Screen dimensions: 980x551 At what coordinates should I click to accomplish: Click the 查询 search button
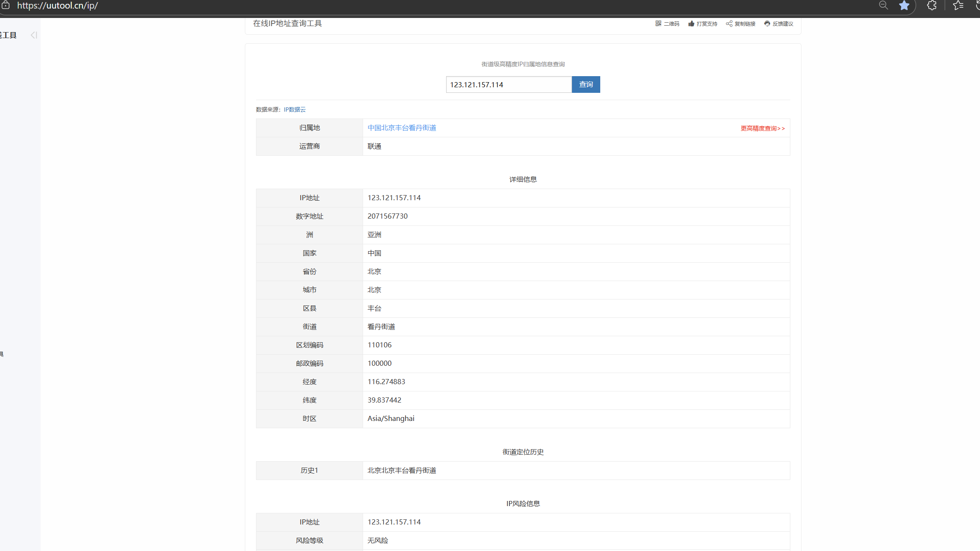[586, 84]
